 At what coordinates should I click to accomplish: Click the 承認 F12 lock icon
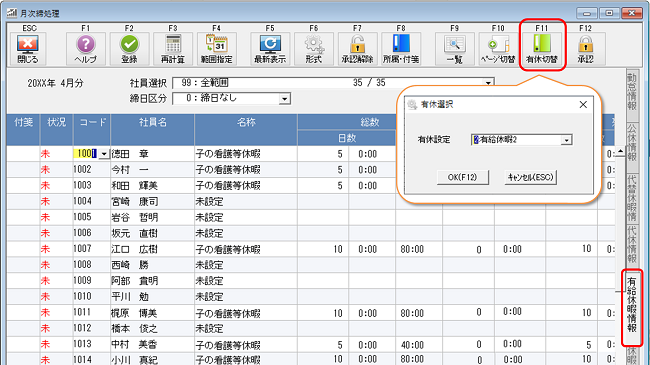585,49
